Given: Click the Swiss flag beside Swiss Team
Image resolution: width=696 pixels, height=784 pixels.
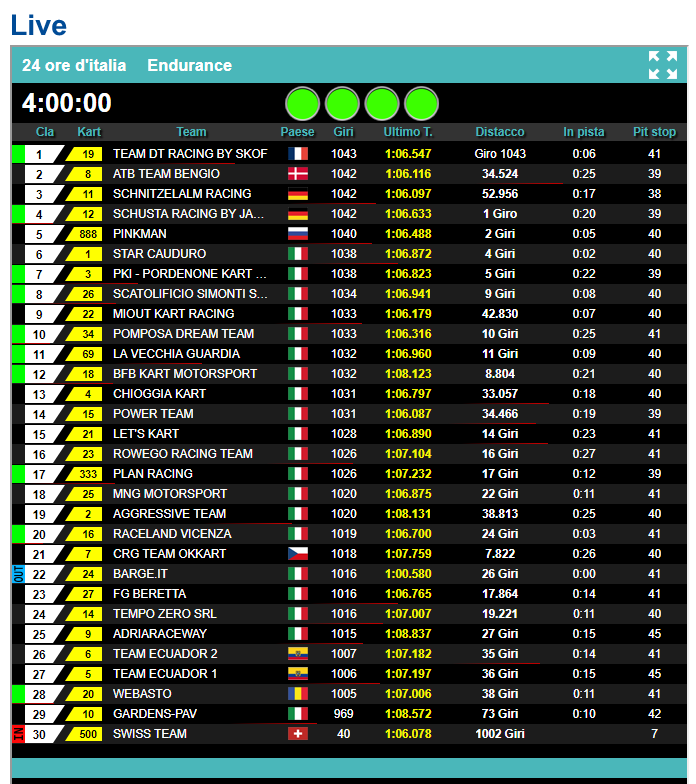Looking at the screenshot, I should (298, 734).
